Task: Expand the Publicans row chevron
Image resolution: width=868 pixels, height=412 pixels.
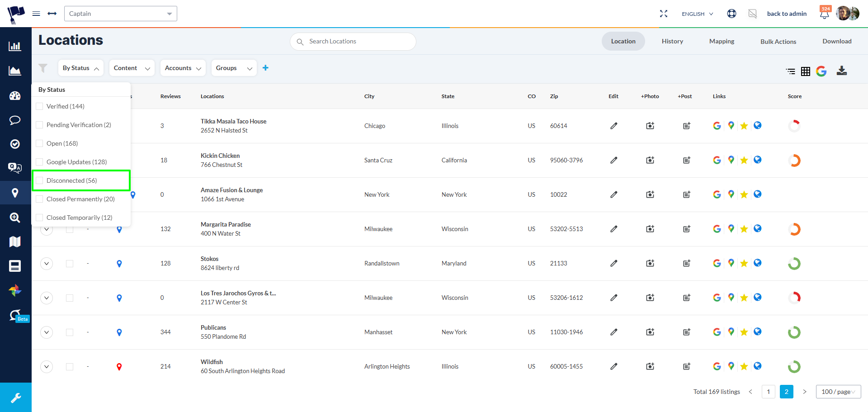Action: coord(46,332)
